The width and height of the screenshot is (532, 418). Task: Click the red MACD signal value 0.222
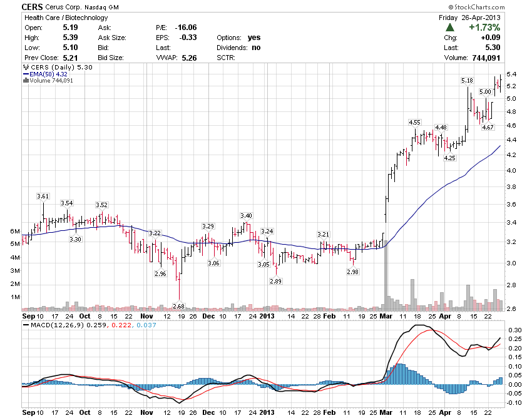tap(121, 325)
